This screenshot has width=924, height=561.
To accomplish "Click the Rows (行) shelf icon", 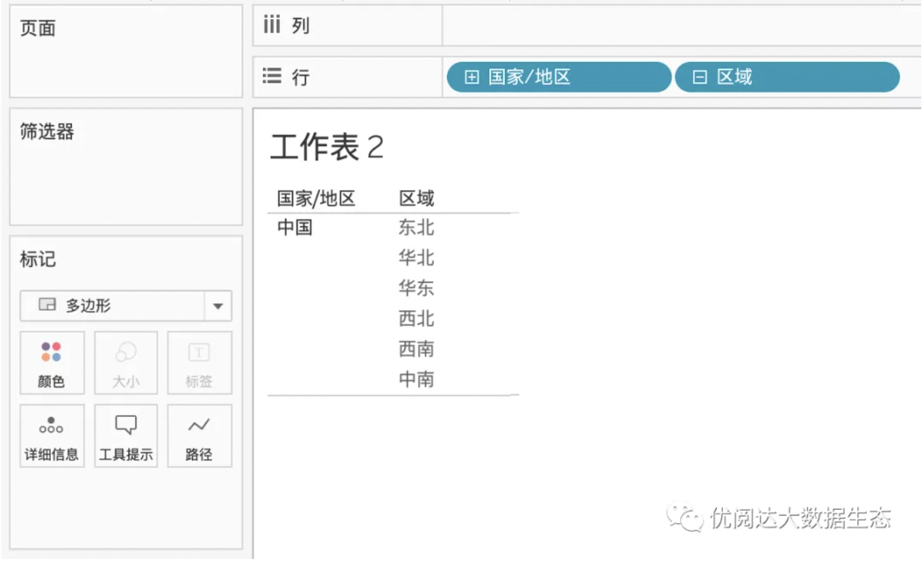I will (272, 76).
